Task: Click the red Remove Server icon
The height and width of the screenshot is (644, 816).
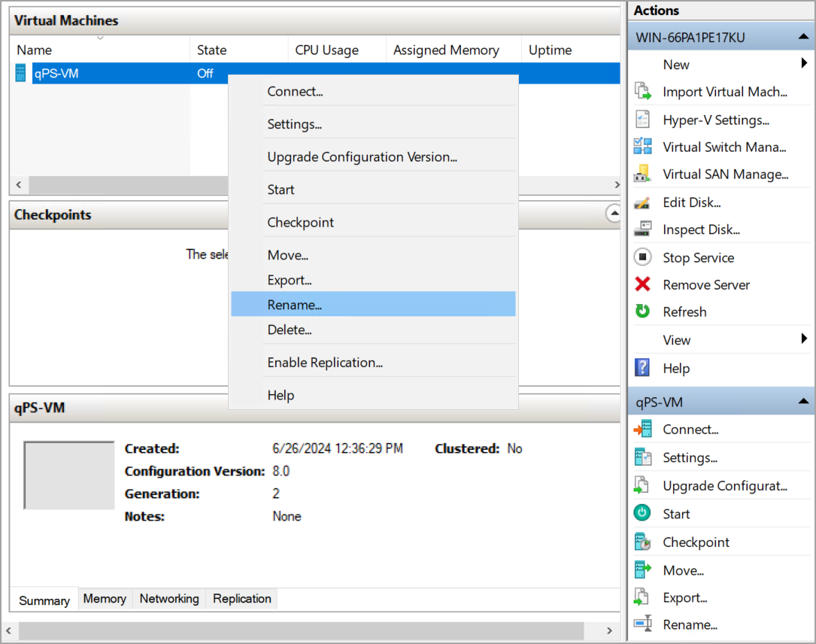Action: (x=642, y=284)
